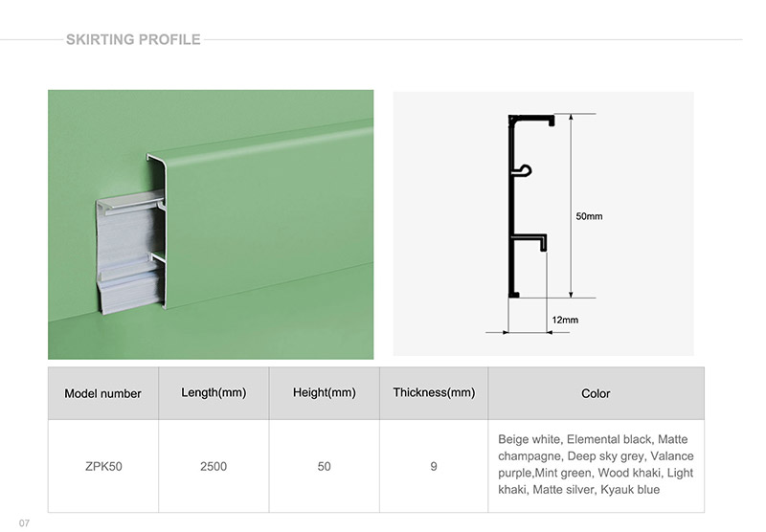766x532 pixels.
Task: Click the 12mm dimension label
Action: [565, 319]
